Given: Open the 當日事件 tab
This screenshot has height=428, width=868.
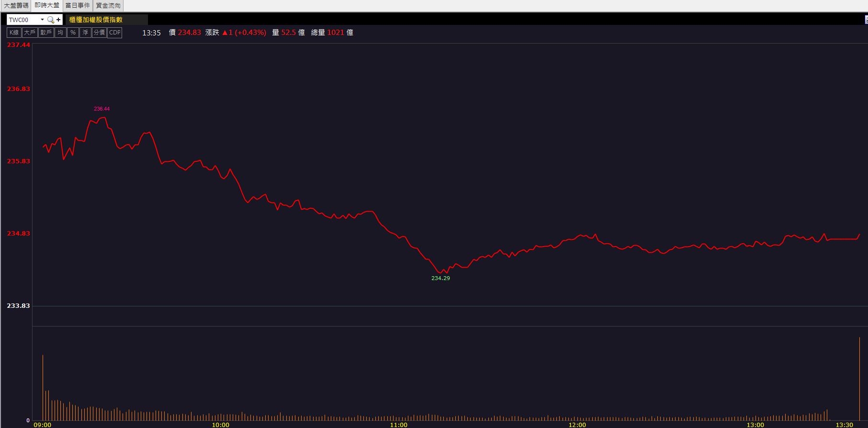Looking at the screenshot, I should tap(78, 6).
